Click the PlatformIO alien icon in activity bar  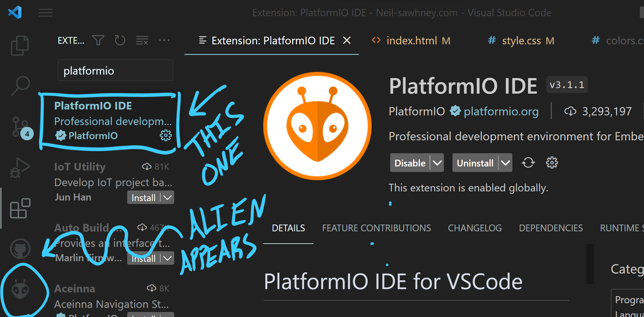(20, 289)
